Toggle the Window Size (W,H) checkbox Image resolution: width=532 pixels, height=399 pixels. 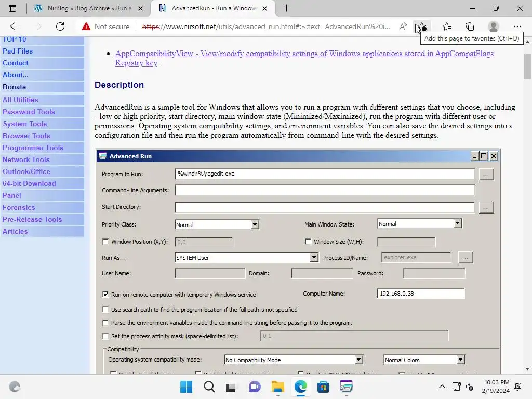(x=308, y=242)
